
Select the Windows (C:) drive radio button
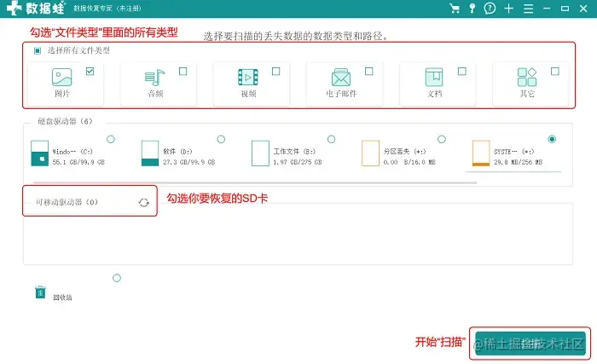click(x=111, y=139)
